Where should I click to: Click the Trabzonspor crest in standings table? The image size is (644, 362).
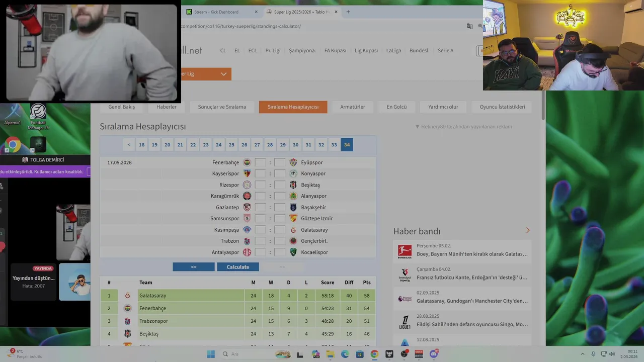[x=127, y=321]
